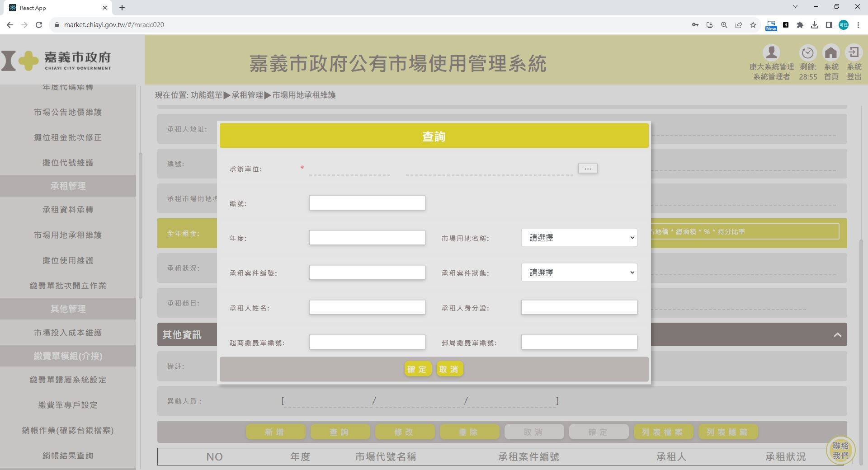This screenshot has width=868, height=470.
Task: Click the Chrome extensions puzzle icon
Action: 800,25
